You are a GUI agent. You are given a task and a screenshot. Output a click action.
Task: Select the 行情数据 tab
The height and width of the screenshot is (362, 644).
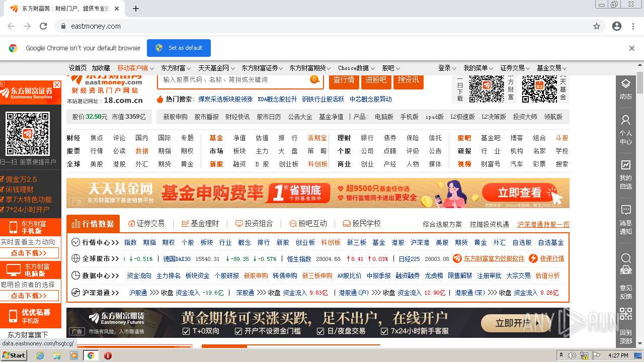point(93,224)
